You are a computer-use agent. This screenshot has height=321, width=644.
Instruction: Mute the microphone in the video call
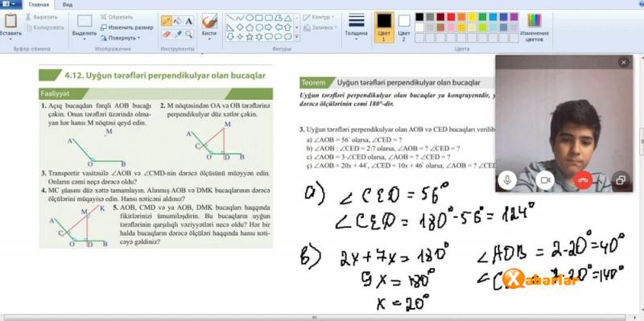point(508,179)
